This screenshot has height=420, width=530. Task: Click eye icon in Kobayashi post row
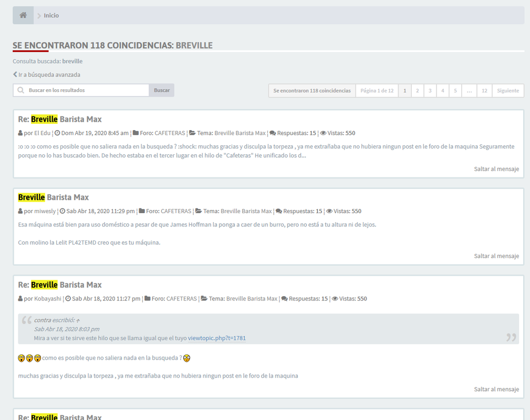click(335, 299)
